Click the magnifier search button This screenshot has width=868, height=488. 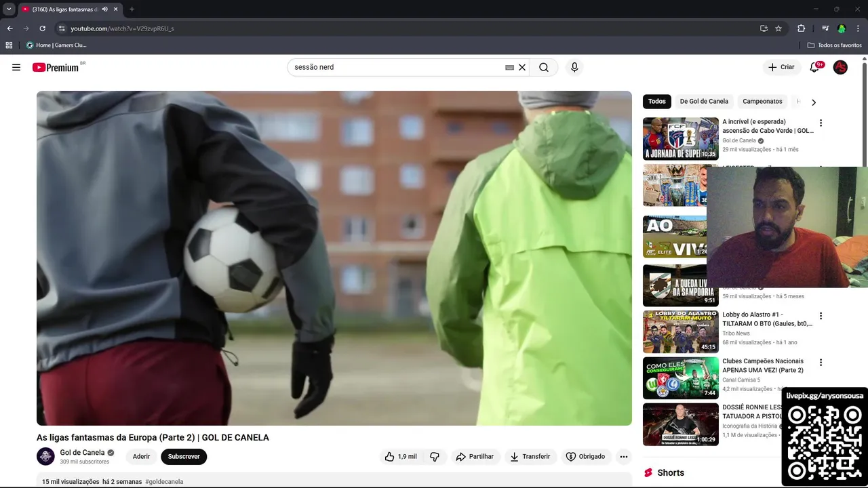point(544,67)
